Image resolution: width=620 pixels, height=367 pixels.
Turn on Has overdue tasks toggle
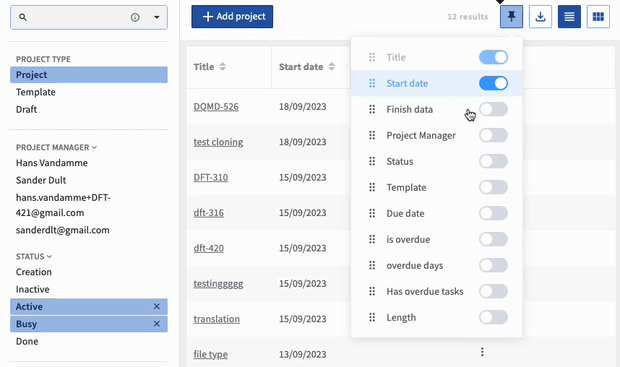[x=493, y=291]
